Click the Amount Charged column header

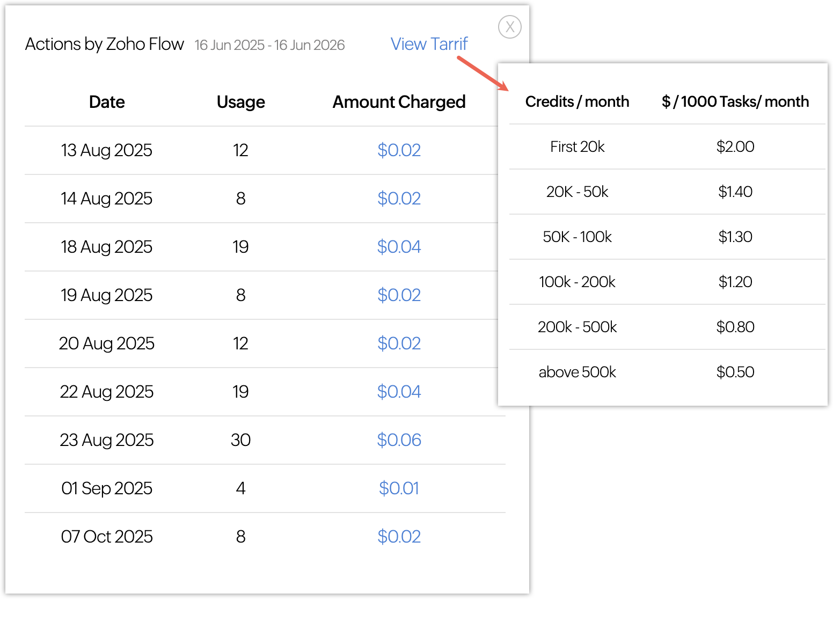click(399, 102)
